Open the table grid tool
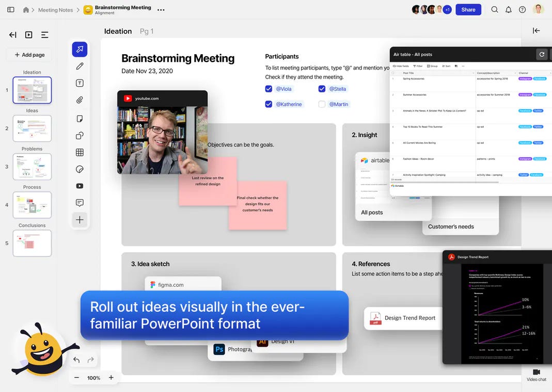This screenshot has width=552, height=392. point(80,152)
